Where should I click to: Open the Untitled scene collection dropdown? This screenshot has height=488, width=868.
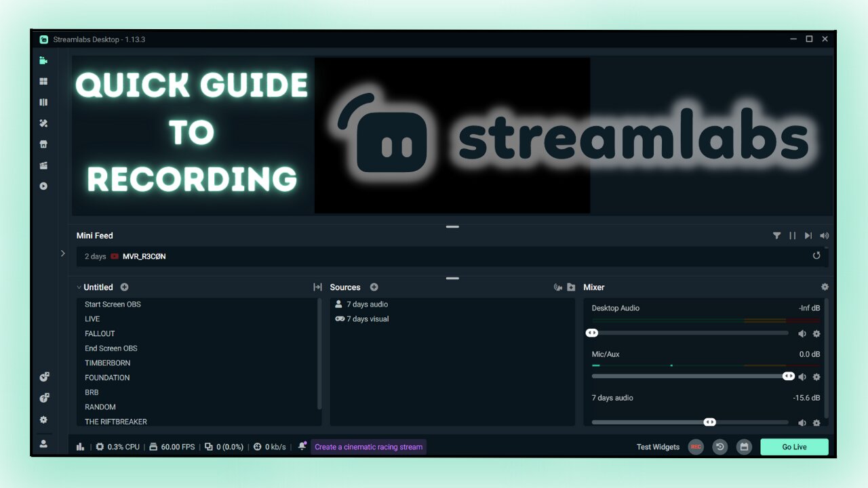coord(94,287)
